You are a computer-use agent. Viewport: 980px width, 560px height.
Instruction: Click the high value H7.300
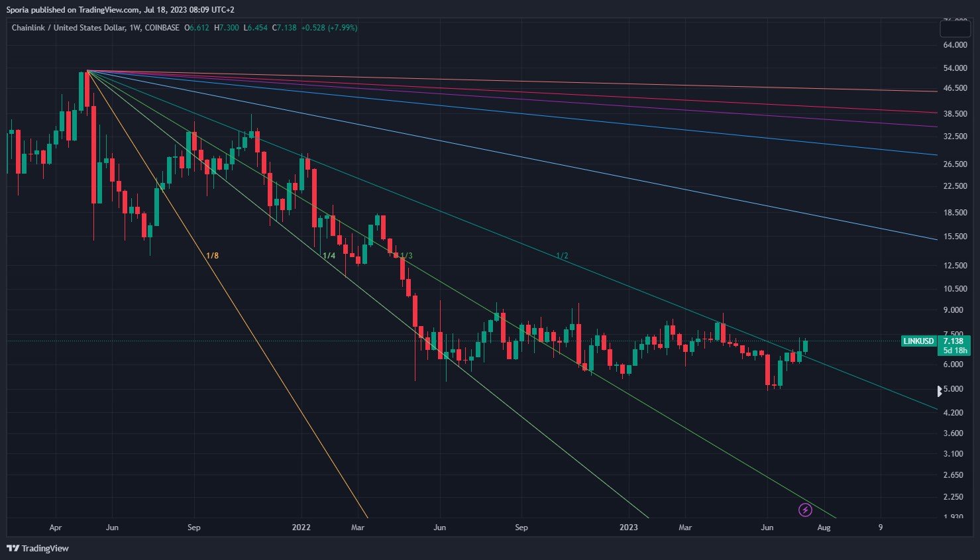[x=227, y=28]
